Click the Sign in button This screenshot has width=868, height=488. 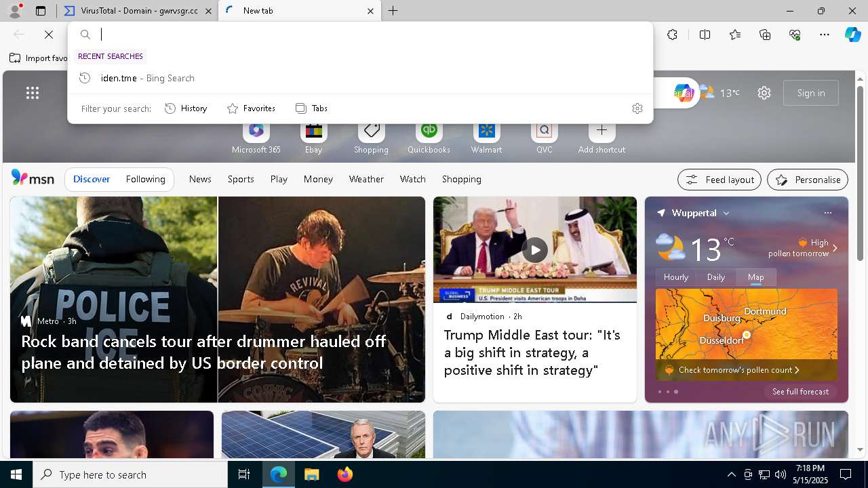click(x=811, y=93)
